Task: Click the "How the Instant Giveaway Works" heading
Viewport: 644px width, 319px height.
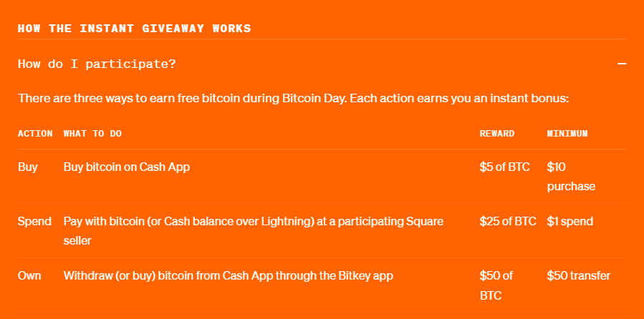Action: [x=134, y=29]
